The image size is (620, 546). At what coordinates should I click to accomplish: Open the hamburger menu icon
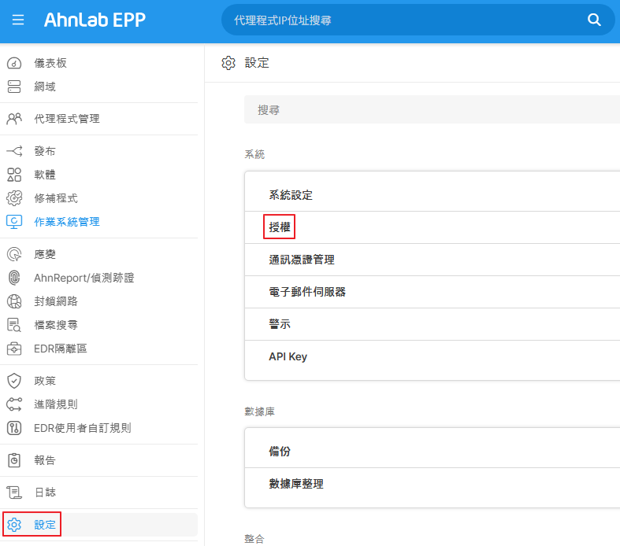pos(18,20)
